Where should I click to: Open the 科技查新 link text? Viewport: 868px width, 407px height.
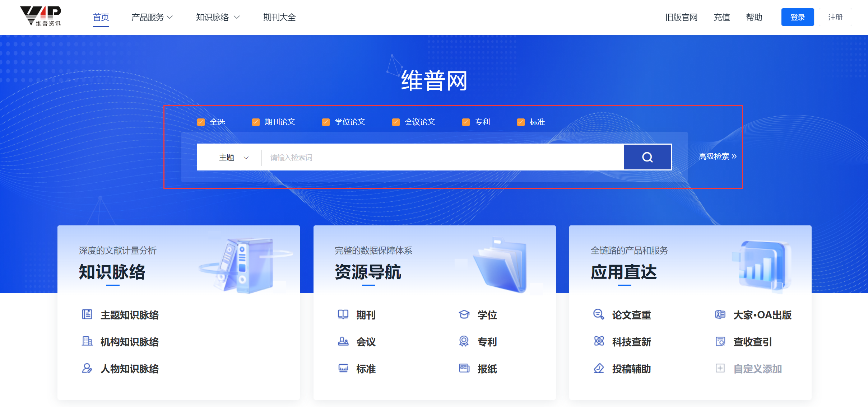tap(632, 342)
